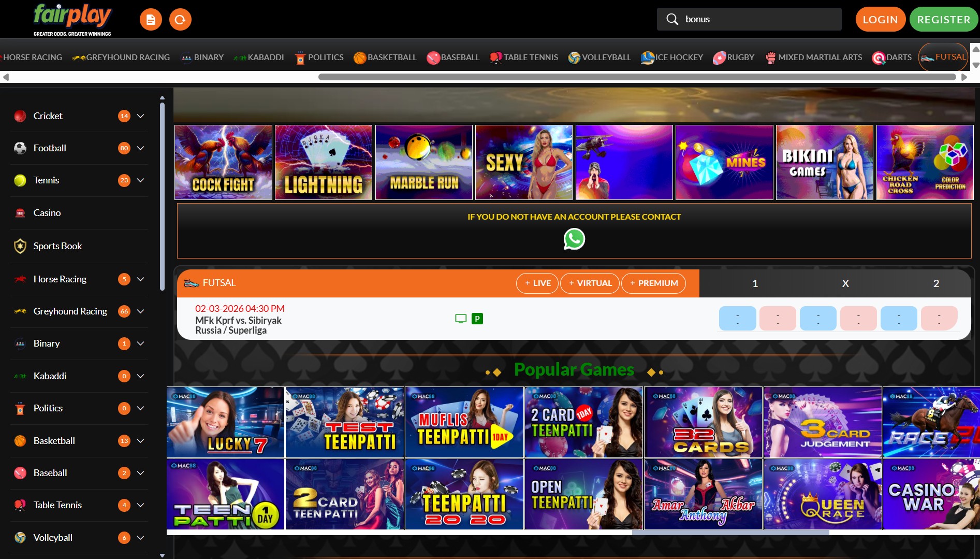
Task: Switch to the KABADDI sports tab
Action: click(259, 57)
